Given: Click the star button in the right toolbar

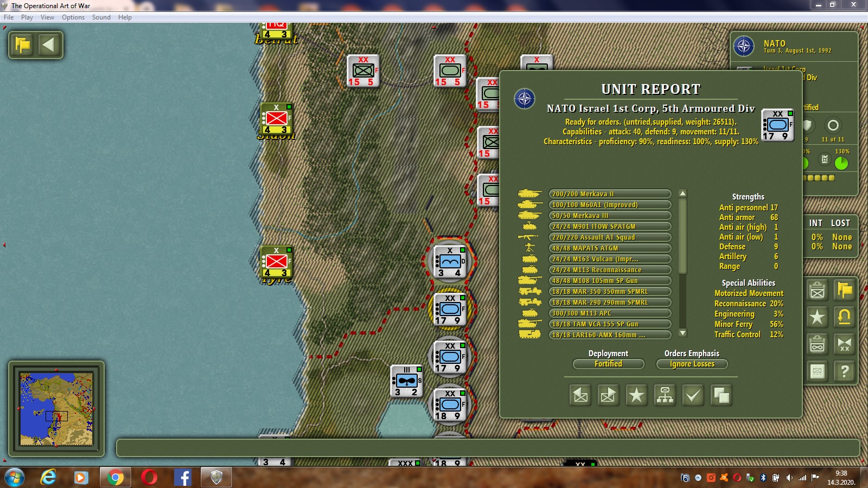Looking at the screenshot, I should [817, 317].
